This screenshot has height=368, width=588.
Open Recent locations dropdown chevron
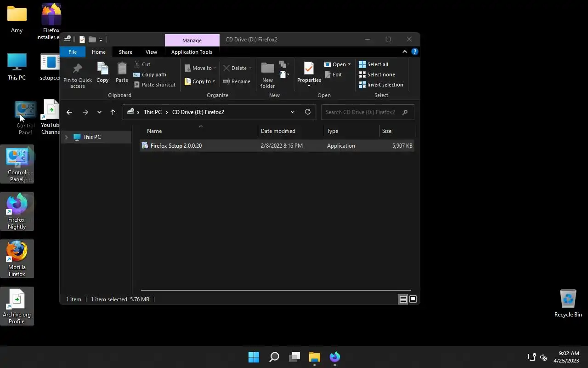coord(99,112)
